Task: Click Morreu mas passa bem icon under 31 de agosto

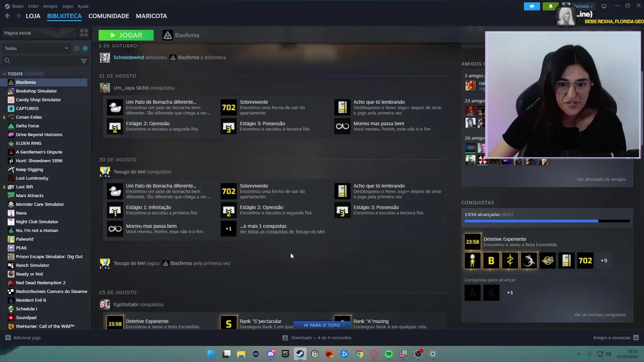Action: pyautogui.click(x=342, y=126)
